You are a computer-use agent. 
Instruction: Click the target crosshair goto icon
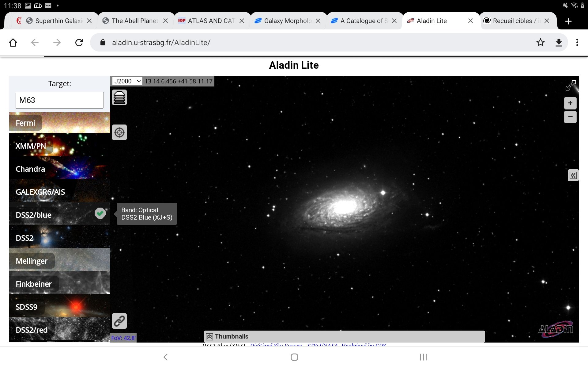point(119,132)
